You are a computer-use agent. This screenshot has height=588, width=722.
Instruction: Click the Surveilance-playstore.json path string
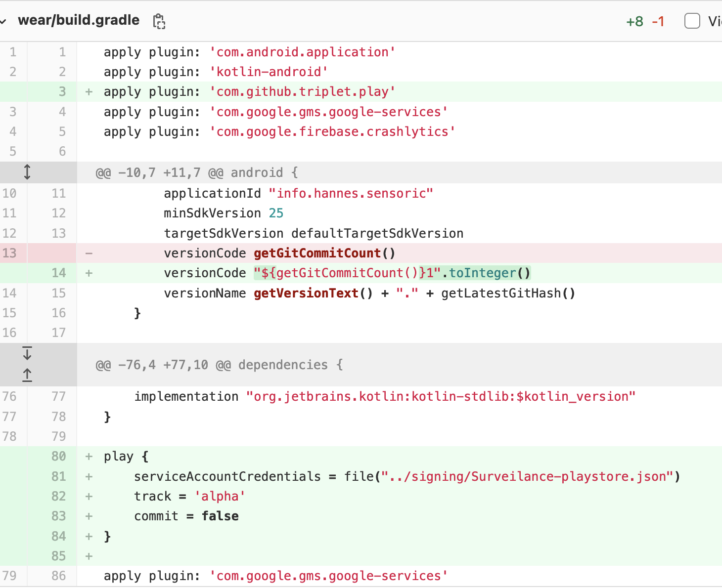pos(527,476)
